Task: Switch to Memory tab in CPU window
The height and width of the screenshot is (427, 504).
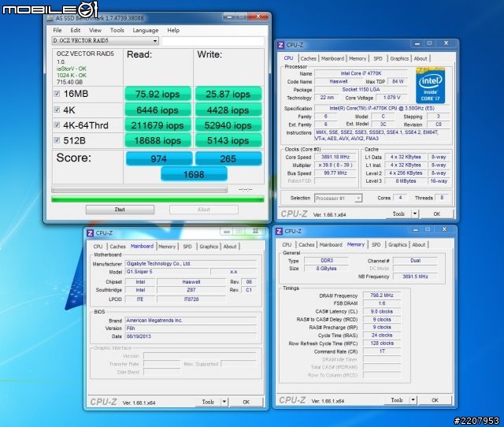Action: tap(358, 58)
